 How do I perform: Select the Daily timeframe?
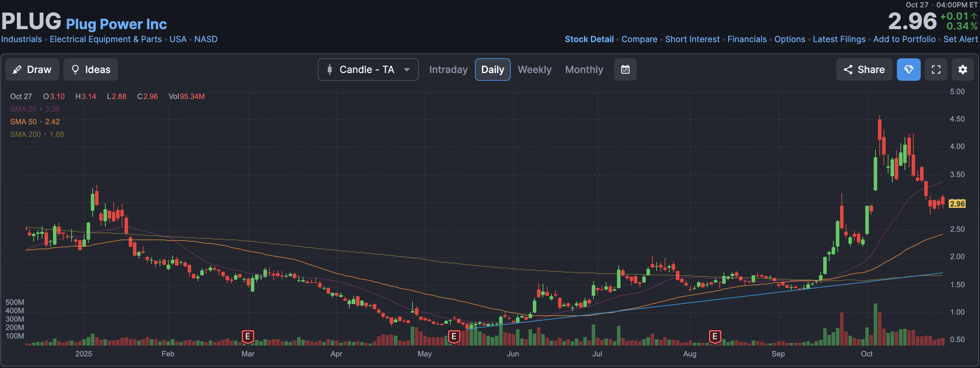tap(493, 69)
